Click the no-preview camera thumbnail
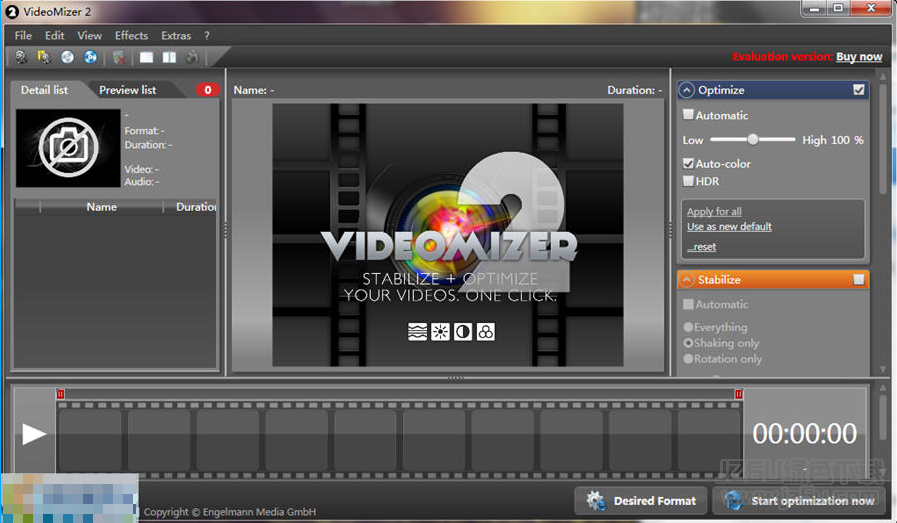The image size is (897, 523). (68, 148)
